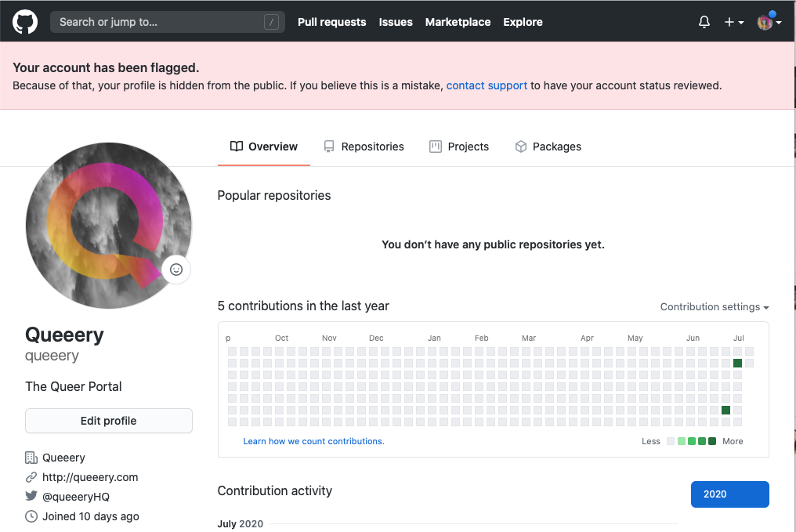Switch to the Projects tab
Image resolution: width=796 pixels, height=532 pixels.
[x=459, y=147]
